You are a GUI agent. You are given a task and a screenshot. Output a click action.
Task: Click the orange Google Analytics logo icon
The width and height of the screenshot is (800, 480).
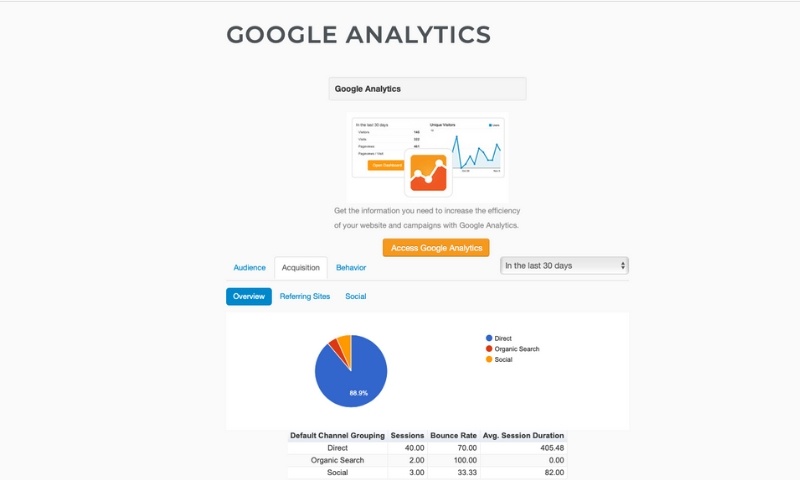pos(428,172)
